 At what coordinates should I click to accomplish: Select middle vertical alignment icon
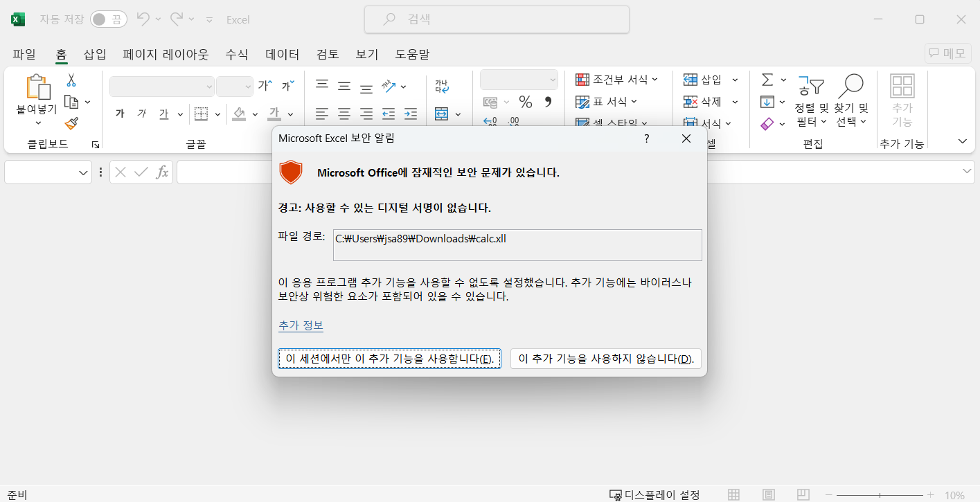344,86
